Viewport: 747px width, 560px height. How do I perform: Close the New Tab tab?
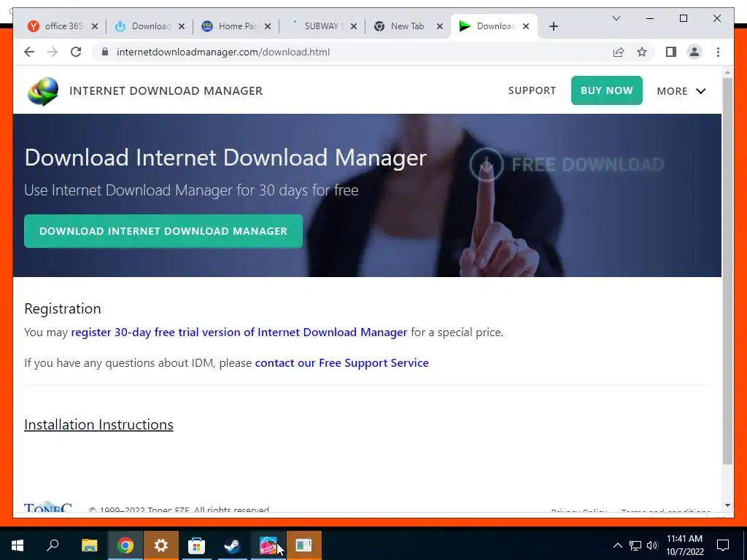(440, 26)
